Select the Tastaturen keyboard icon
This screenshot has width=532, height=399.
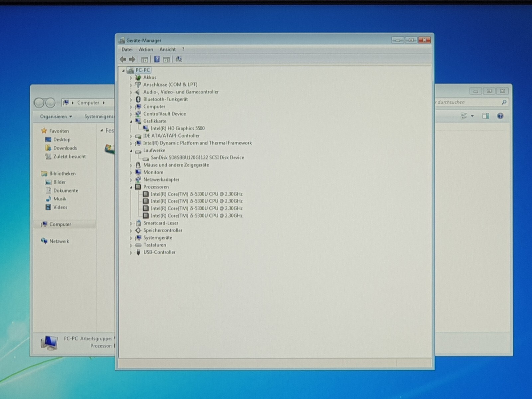coord(138,245)
